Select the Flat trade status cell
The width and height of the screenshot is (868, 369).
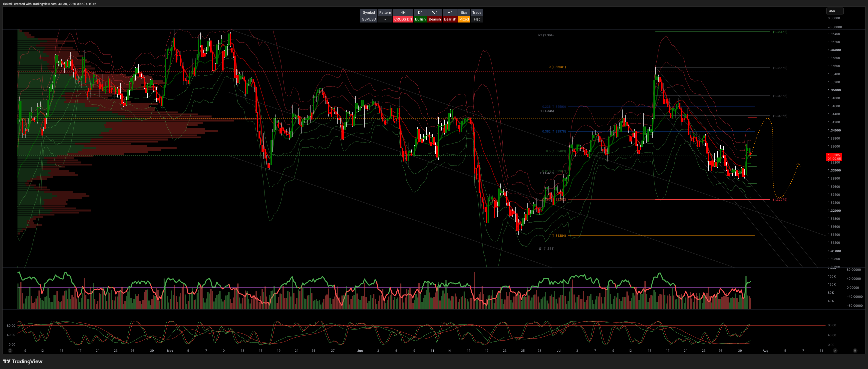(476, 19)
